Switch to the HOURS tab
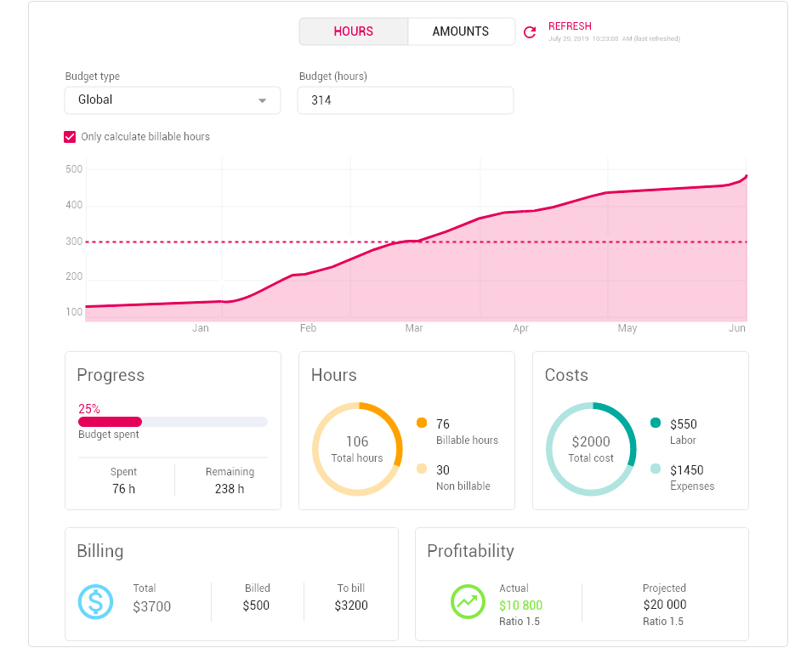Image resolution: width=812 pixels, height=648 pixels. click(x=354, y=31)
